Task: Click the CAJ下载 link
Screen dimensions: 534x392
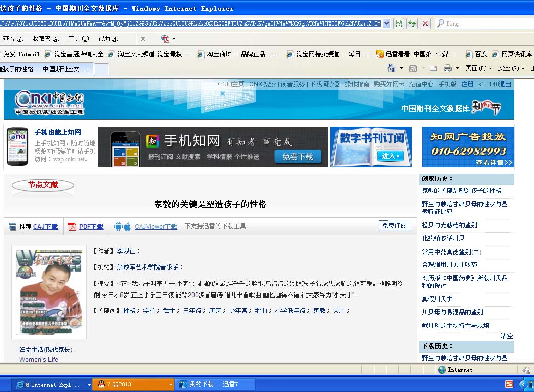Action: (x=45, y=227)
